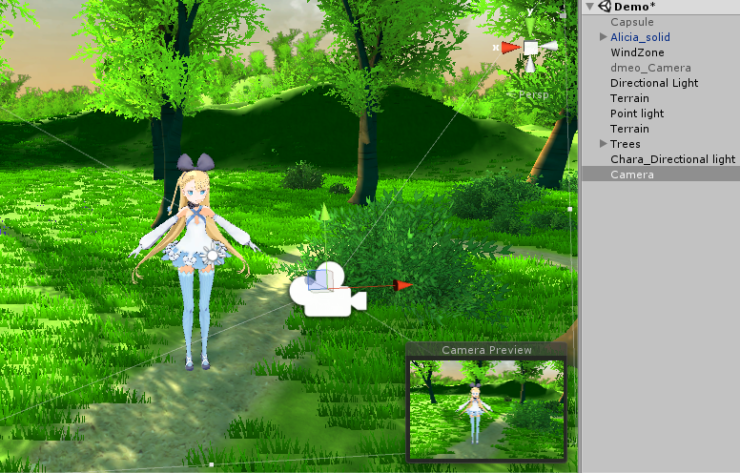Image resolution: width=740 pixels, height=473 pixels.
Task: Click the white right cone on orientation gizmo
Action: (551, 46)
